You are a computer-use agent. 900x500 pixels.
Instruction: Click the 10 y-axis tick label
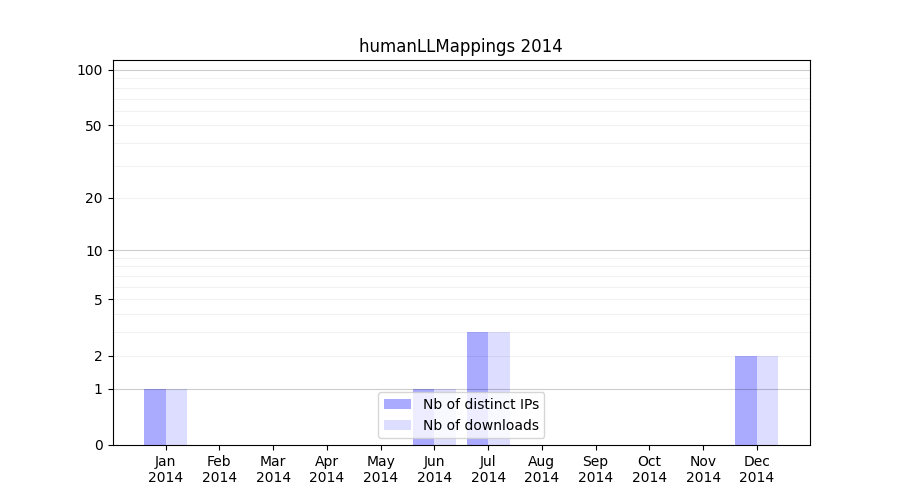coord(94,251)
